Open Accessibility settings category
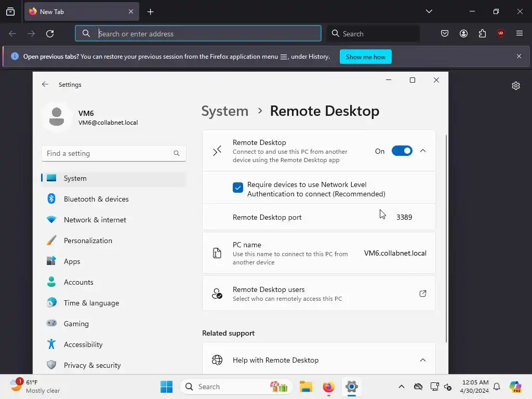The width and height of the screenshot is (532, 399). pyautogui.click(x=114, y=344)
